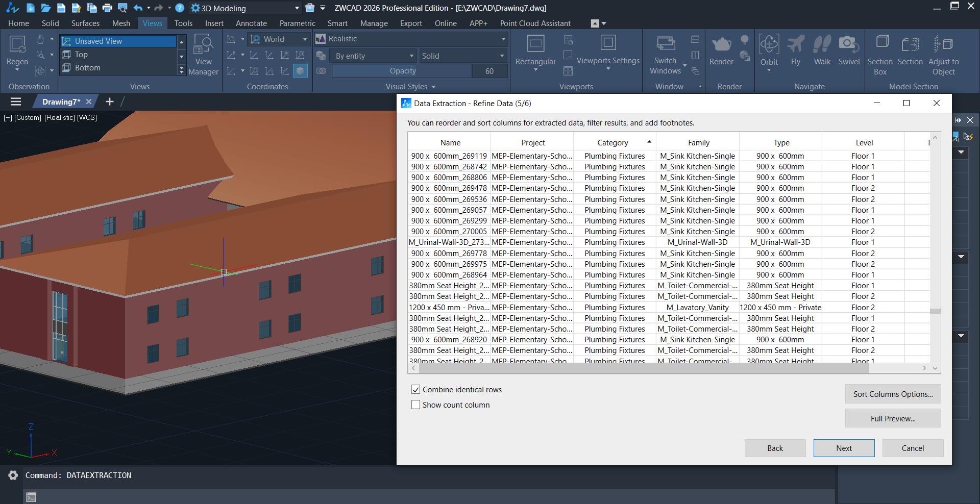980x504 pixels.
Task: Click Next in Data Extraction dialog
Action: point(844,448)
